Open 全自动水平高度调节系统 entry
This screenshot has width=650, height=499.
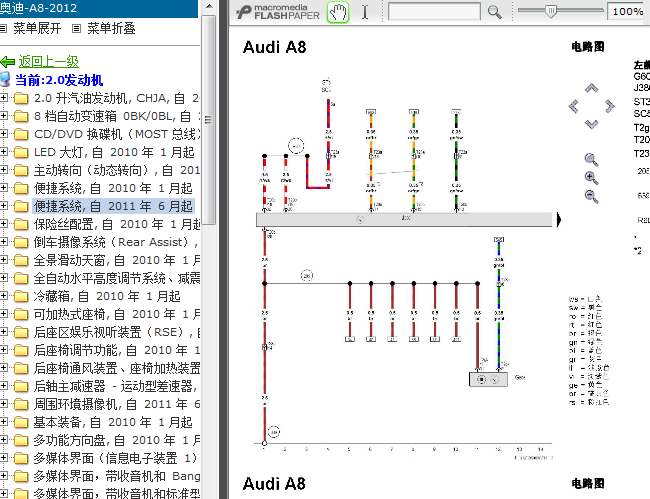(x=117, y=278)
